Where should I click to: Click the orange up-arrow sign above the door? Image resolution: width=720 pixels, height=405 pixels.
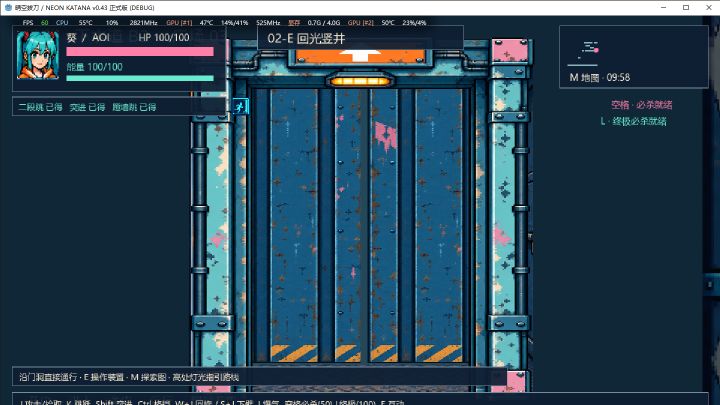360,56
